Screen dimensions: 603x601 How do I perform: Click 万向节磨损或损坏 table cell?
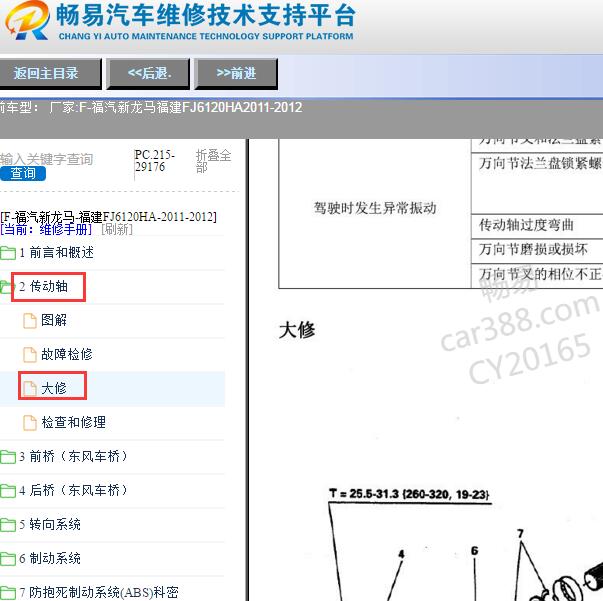533,250
